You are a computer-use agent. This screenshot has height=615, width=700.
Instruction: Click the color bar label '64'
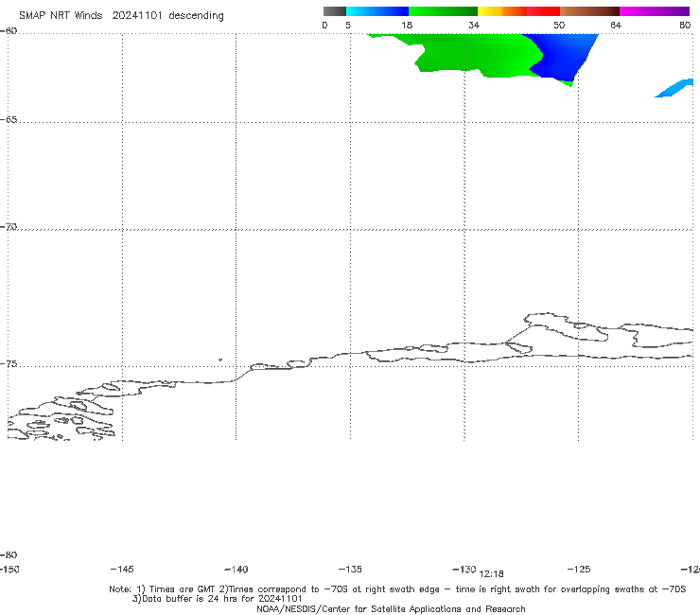(x=616, y=25)
